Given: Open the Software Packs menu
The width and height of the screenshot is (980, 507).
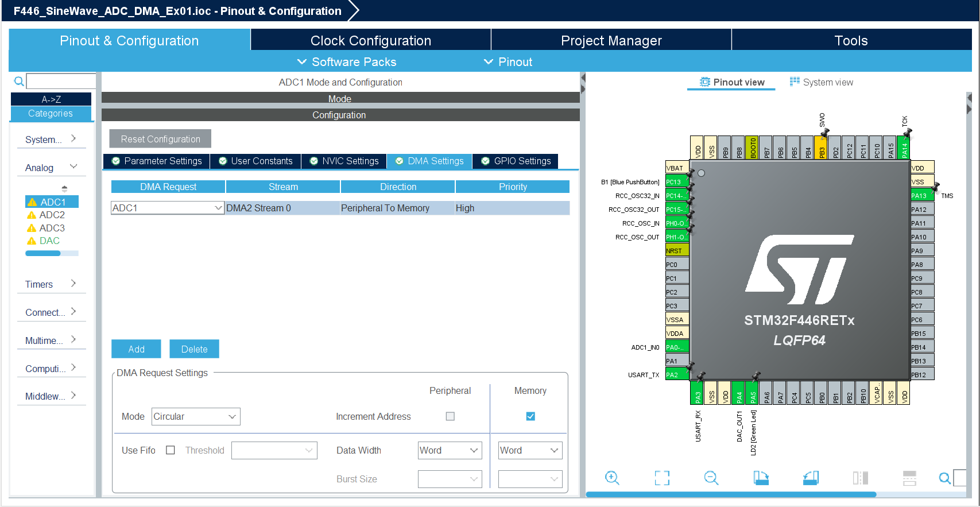Looking at the screenshot, I should pos(347,61).
